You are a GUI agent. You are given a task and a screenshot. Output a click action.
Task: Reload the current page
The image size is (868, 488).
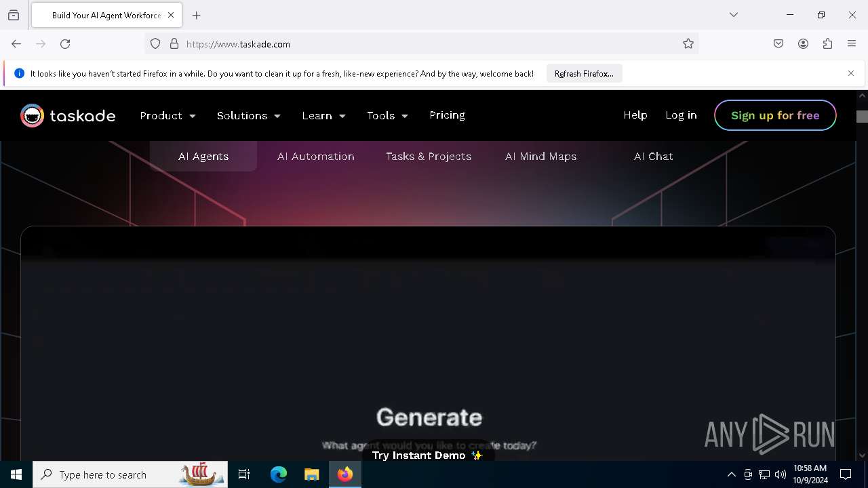65,44
